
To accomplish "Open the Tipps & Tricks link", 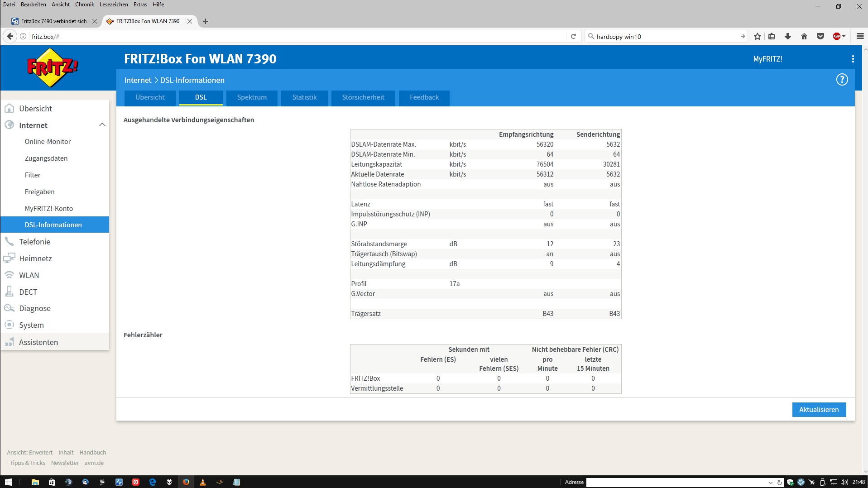I will (28, 463).
